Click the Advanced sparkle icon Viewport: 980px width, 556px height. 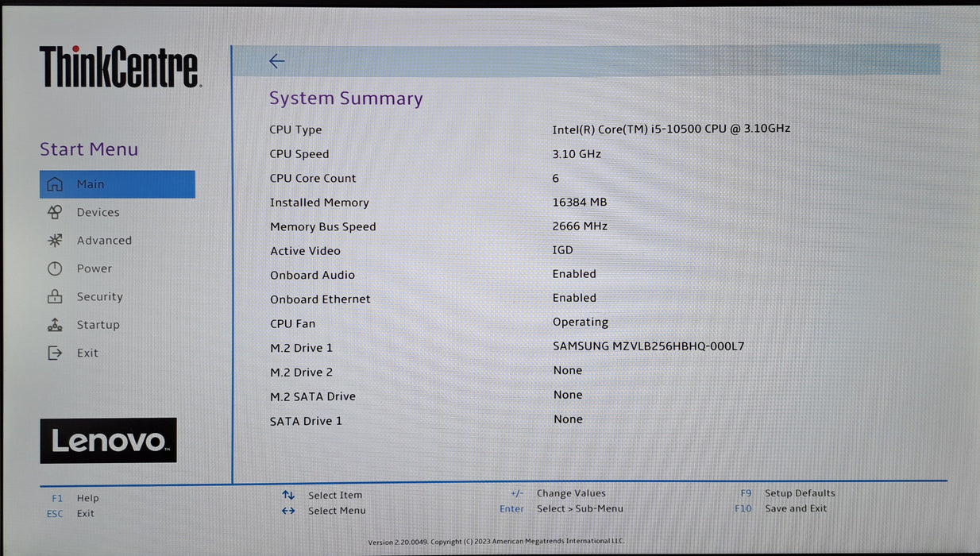[55, 240]
